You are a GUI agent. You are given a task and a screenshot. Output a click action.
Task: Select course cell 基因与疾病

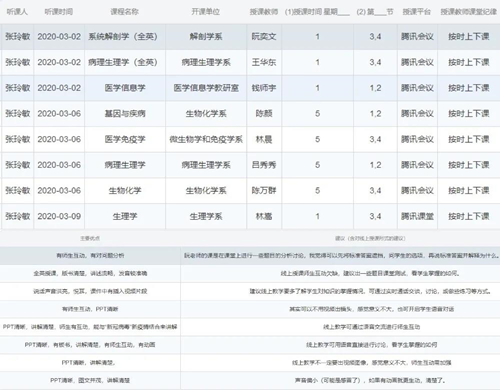(125, 114)
